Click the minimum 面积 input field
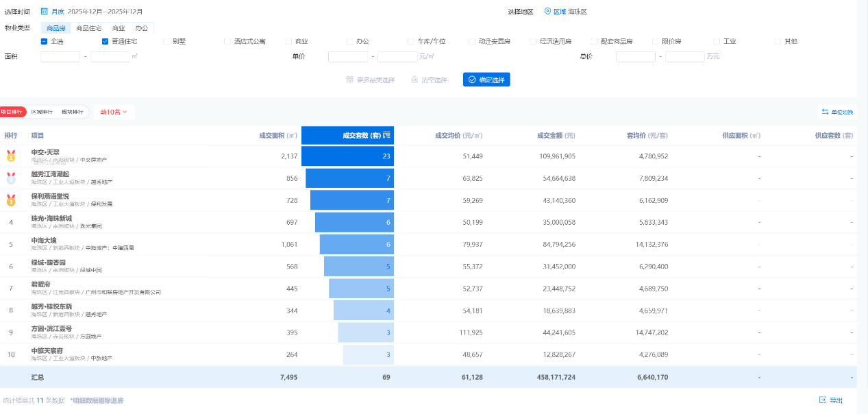The width and height of the screenshot is (868, 414). click(x=60, y=57)
